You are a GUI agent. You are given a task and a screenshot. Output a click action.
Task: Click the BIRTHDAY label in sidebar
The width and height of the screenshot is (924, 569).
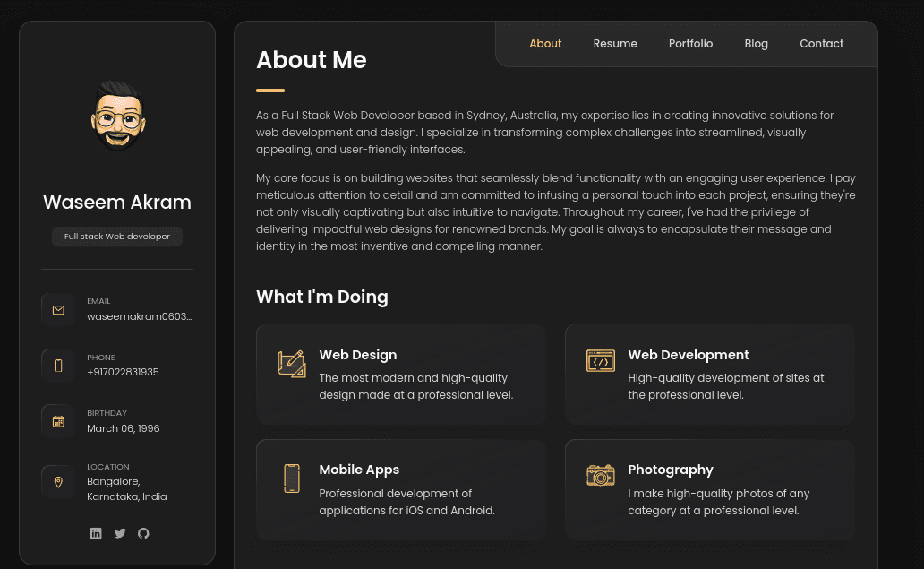(107, 413)
